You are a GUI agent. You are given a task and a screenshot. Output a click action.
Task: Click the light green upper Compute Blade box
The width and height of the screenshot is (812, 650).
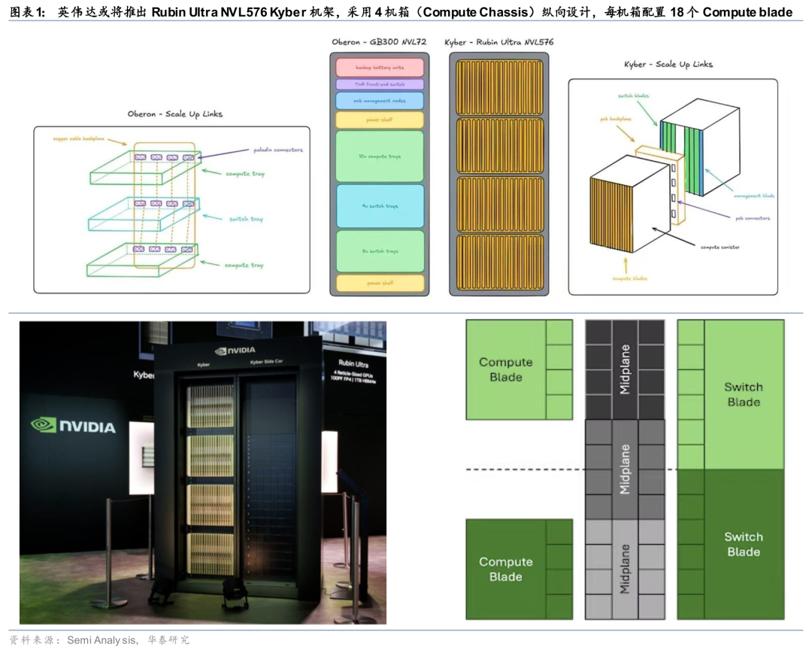(x=506, y=369)
